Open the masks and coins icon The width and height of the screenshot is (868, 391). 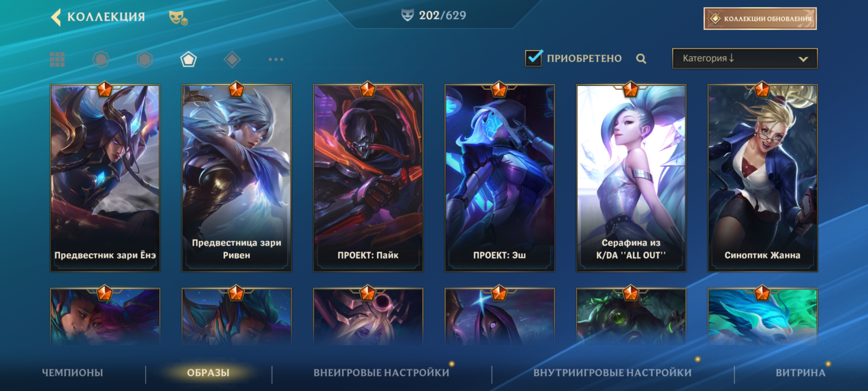tap(178, 18)
